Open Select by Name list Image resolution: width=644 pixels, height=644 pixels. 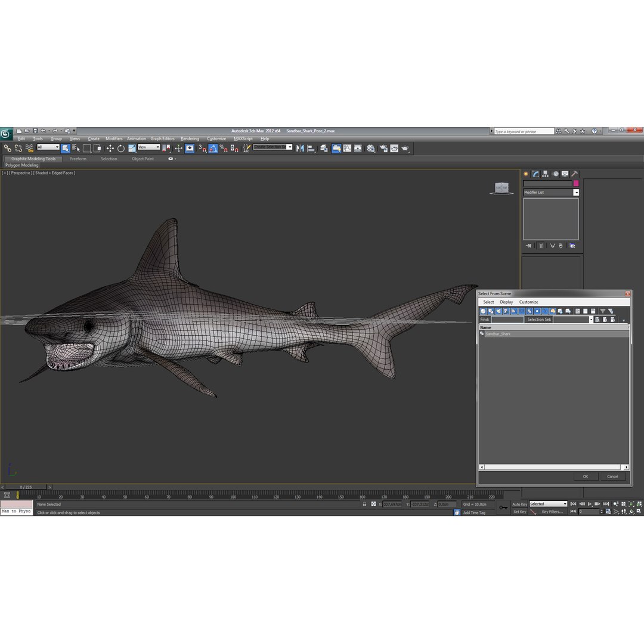tap(76, 148)
